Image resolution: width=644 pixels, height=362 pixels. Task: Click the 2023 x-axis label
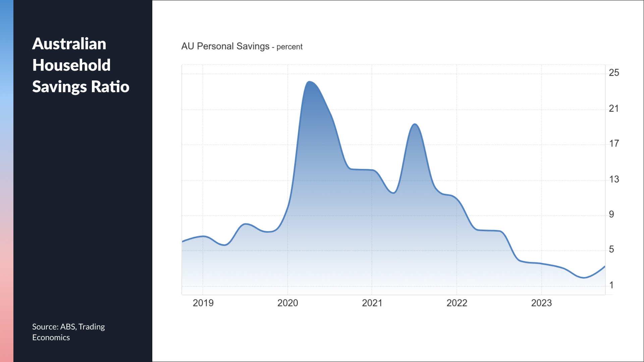(541, 303)
